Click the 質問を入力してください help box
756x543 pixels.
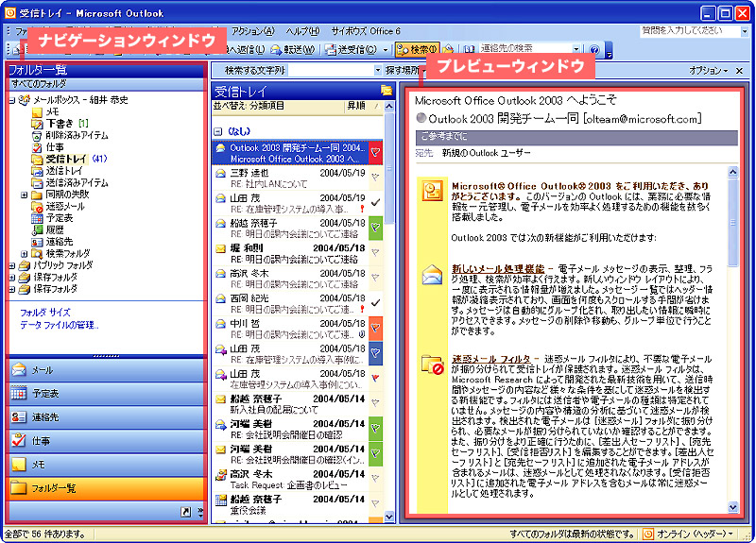coord(690,31)
